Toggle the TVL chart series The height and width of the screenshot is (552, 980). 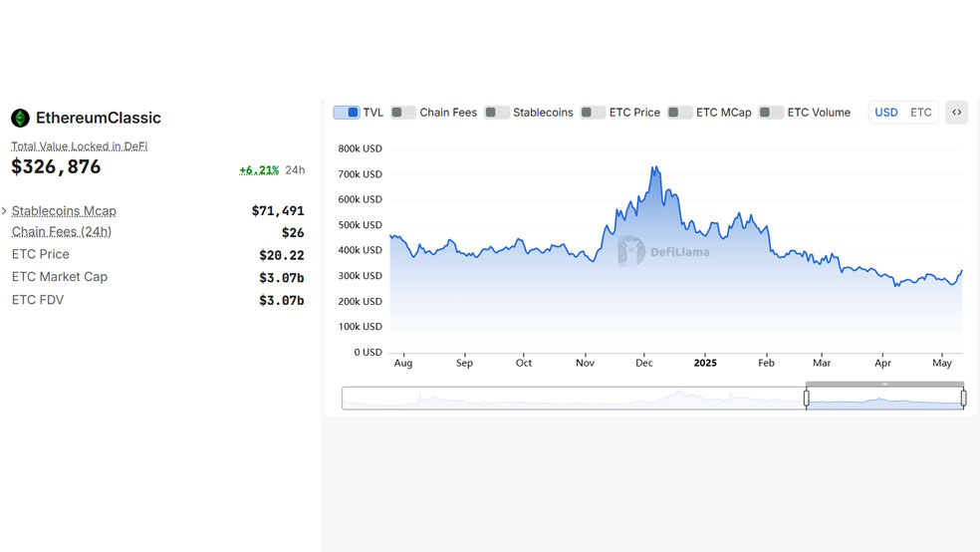(347, 113)
